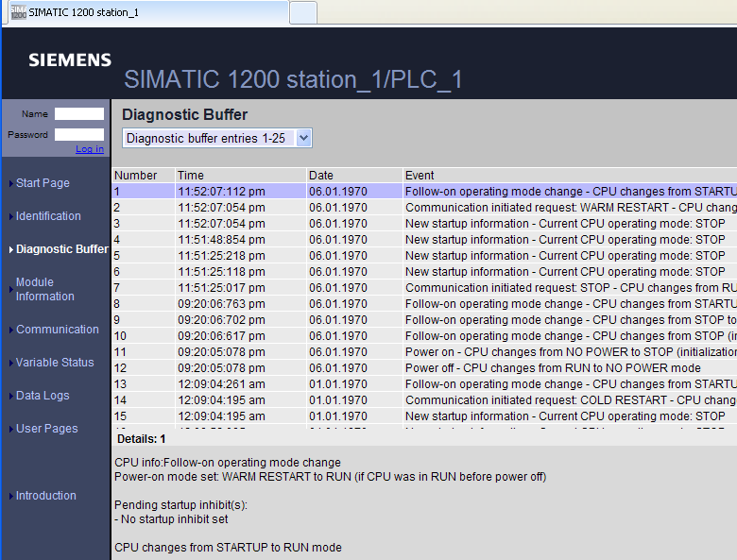Open Diagnostic buffer entries 1-25 dropdown
This screenshot has width=737, height=560.
coord(217,138)
